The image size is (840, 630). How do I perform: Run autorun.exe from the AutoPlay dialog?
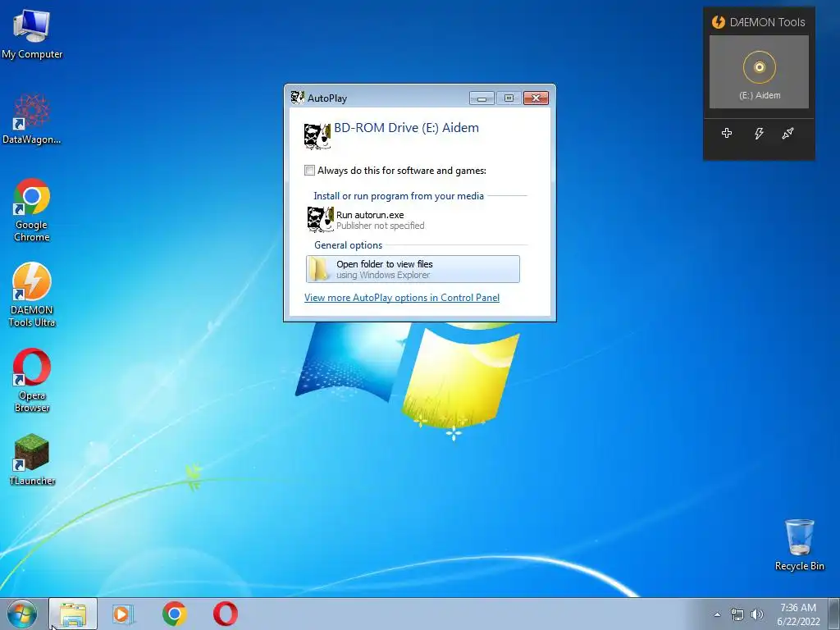point(413,220)
